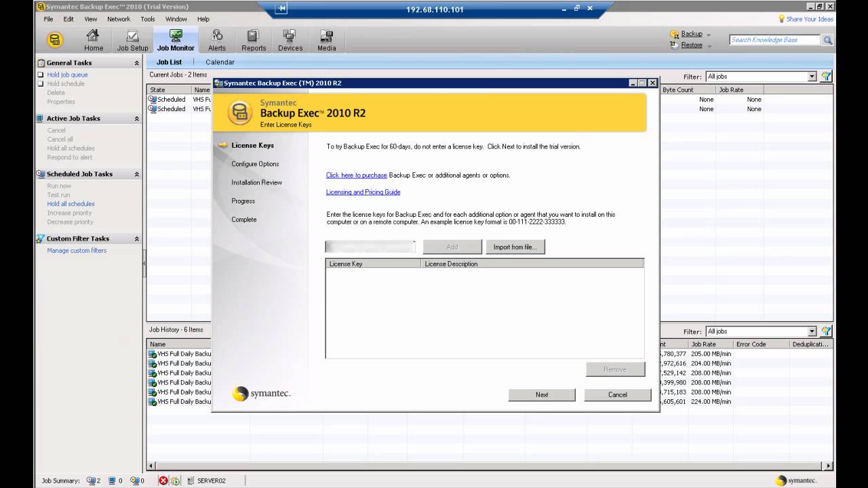
Task: Click Next in the installer dialog
Action: coord(542,394)
